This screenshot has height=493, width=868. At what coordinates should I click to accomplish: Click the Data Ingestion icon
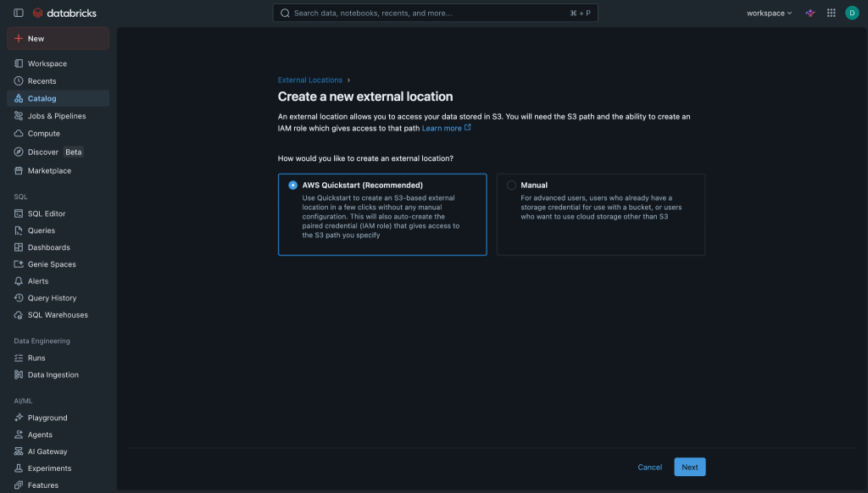(x=19, y=374)
